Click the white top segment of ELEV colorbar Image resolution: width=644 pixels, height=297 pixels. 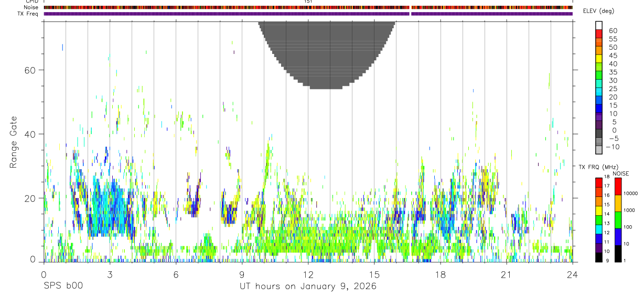pos(599,26)
